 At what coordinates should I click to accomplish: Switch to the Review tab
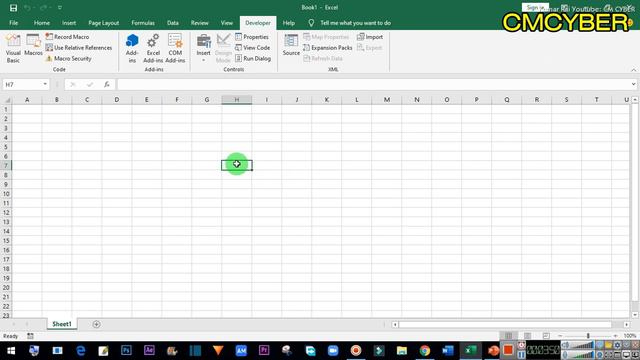click(x=200, y=23)
